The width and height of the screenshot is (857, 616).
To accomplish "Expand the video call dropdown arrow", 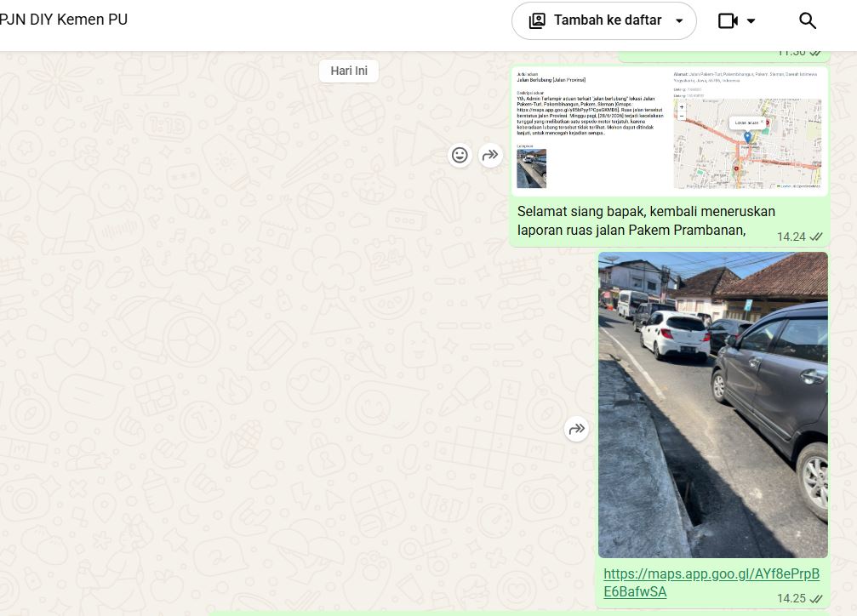I will pos(751,21).
